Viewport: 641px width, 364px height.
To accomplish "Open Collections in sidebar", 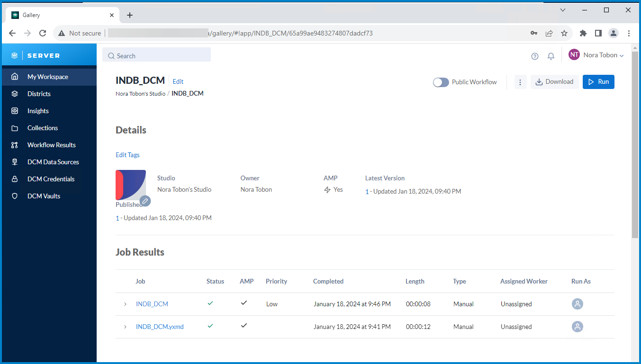I will [x=49, y=128].
